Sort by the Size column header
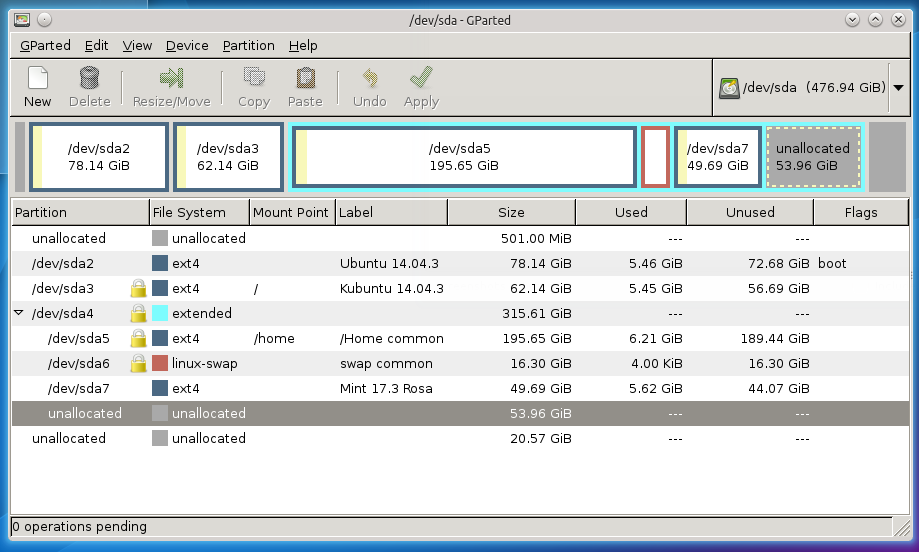Screen dimensions: 919x552 (511, 212)
